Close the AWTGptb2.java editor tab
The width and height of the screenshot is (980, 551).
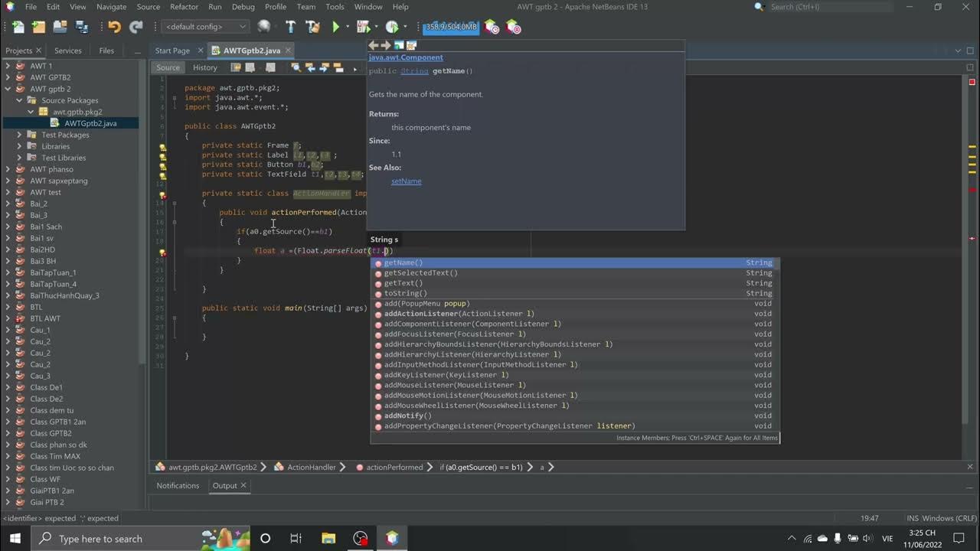(x=287, y=51)
